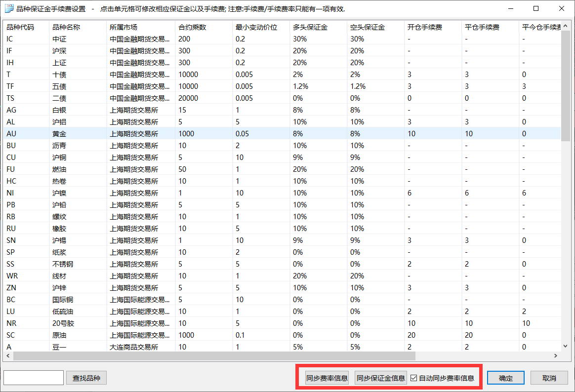Image resolution: width=575 pixels, height=392 pixels.
Task: Click the 查找品种 search button
Action: [86, 378]
